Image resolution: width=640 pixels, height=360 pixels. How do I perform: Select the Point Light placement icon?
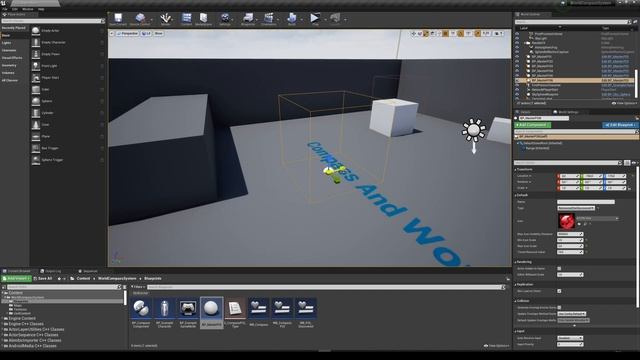click(x=36, y=66)
